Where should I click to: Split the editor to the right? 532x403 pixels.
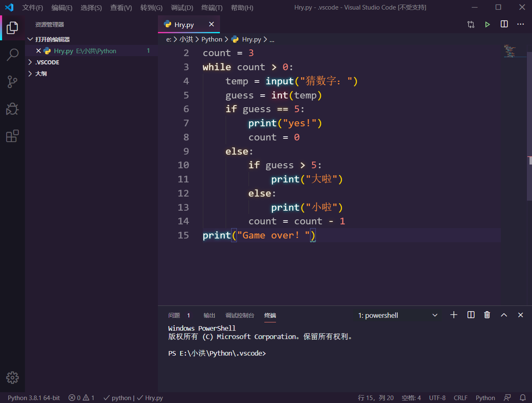[504, 24]
